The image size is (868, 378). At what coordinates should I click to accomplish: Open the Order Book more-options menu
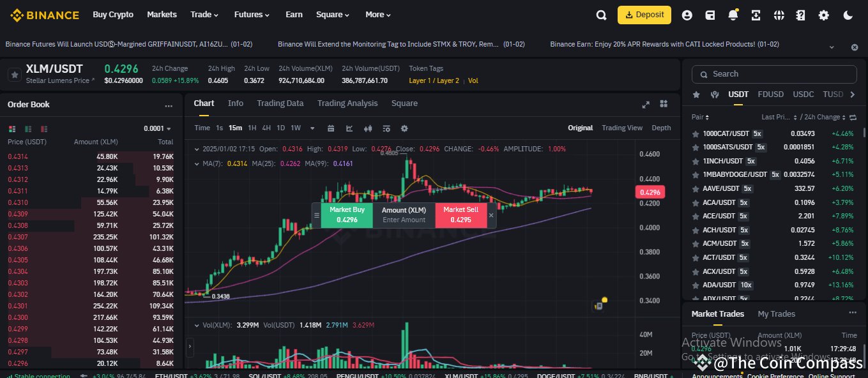(x=169, y=106)
